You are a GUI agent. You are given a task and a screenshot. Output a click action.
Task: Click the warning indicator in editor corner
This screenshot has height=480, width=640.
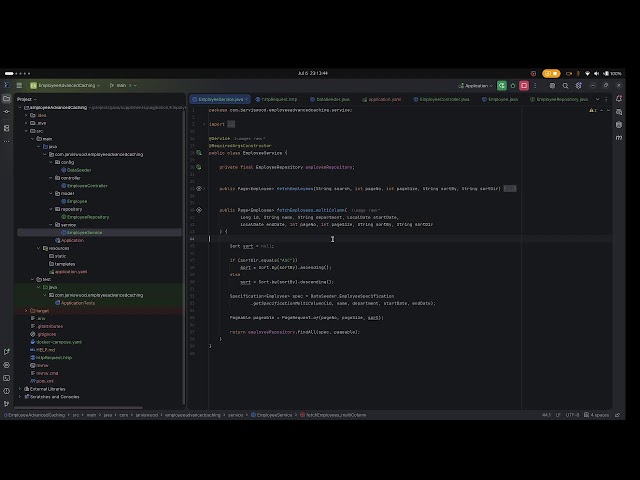click(x=593, y=110)
